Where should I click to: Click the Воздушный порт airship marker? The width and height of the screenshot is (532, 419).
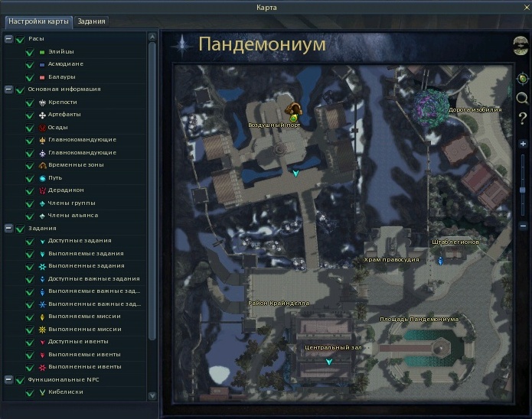(293, 109)
